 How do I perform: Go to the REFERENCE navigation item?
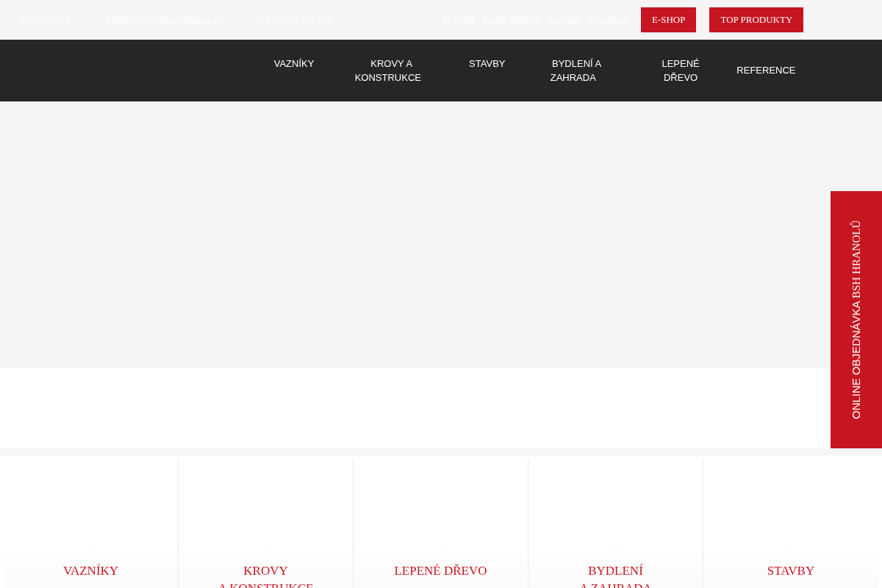click(766, 71)
